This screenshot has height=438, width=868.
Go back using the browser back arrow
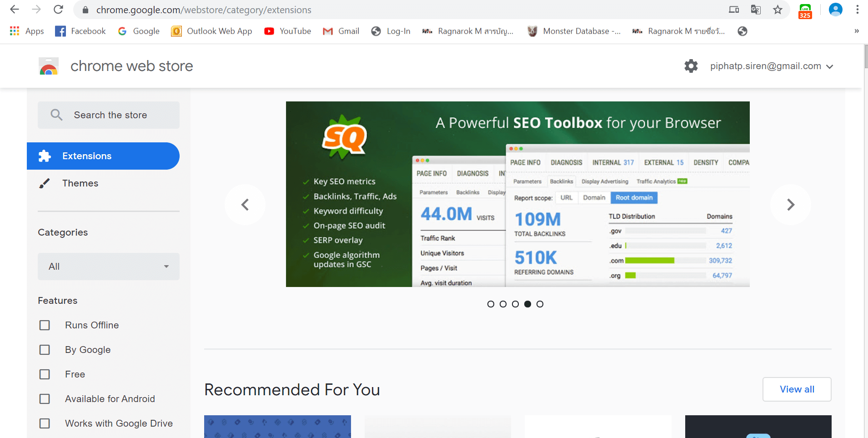[15, 10]
